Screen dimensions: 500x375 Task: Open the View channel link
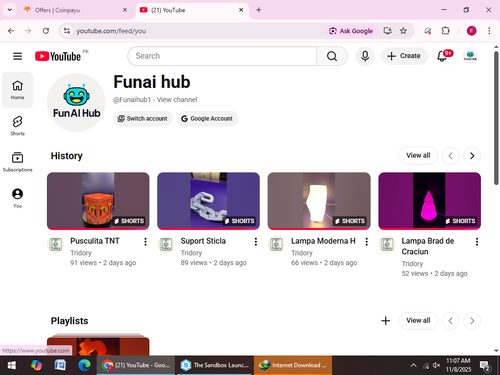coord(177,100)
